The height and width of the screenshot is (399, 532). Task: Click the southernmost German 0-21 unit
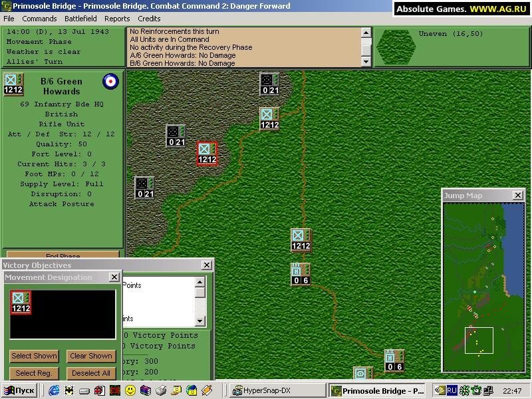point(144,188)
